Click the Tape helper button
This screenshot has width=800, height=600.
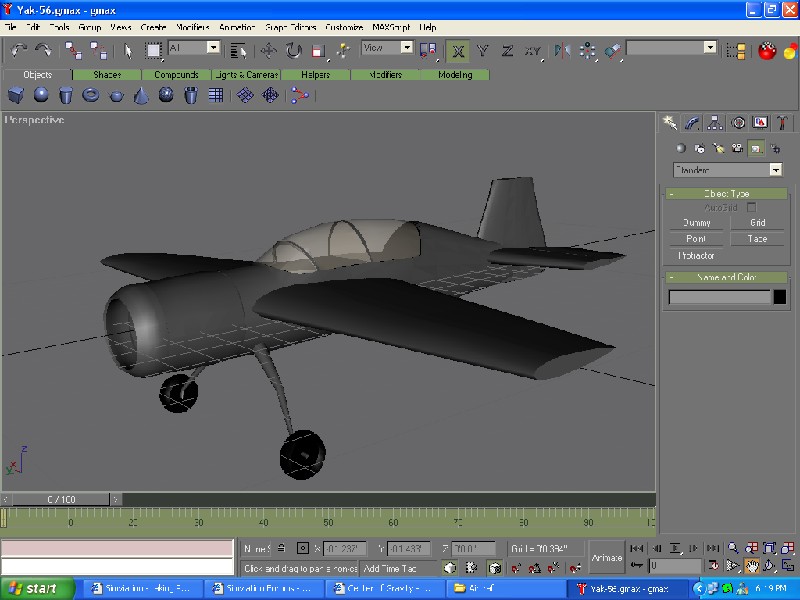(x=757, y=239)
